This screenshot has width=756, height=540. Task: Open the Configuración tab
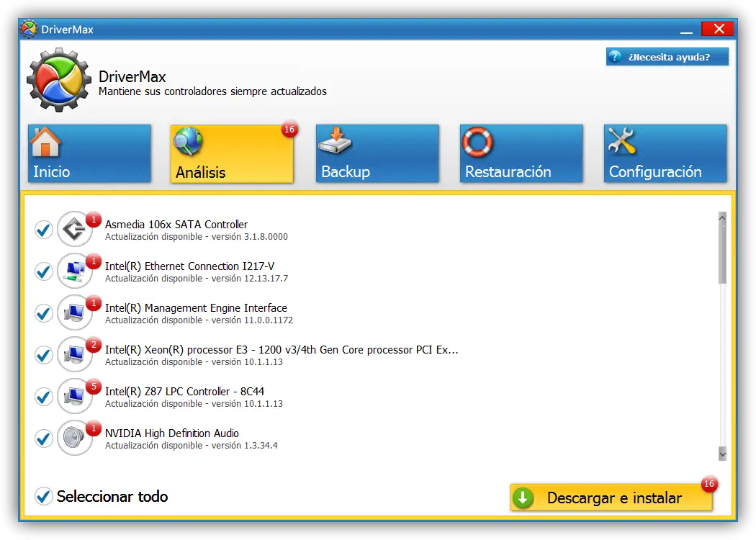tap(665, 153)
